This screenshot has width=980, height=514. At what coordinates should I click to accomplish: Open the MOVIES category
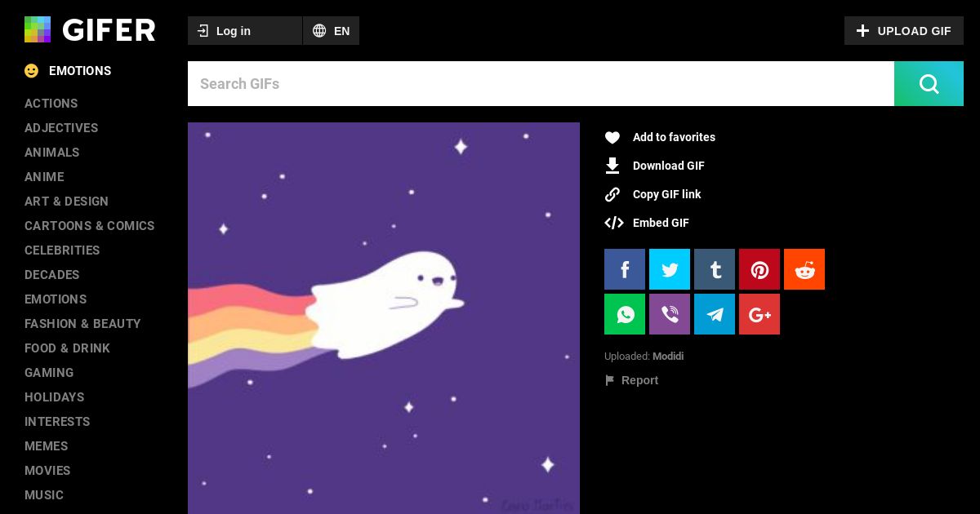(x=47, y=471)
